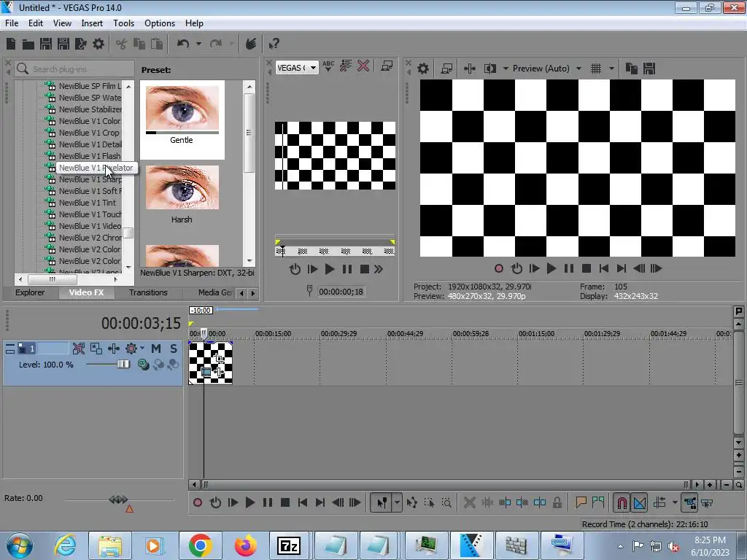Image resolution: width=747 pixels, height=560 pixels.
Task: Copy snapshot to clipboard in preview
Action: [x=631, y=69]
